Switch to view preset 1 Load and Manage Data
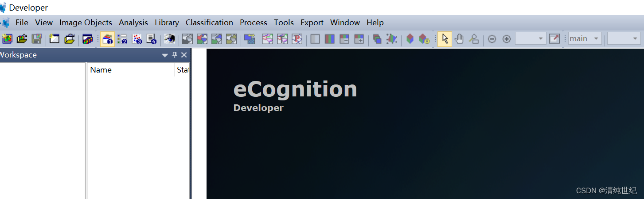This screenshot has width=644, height=199. click(x=107, y=39)
